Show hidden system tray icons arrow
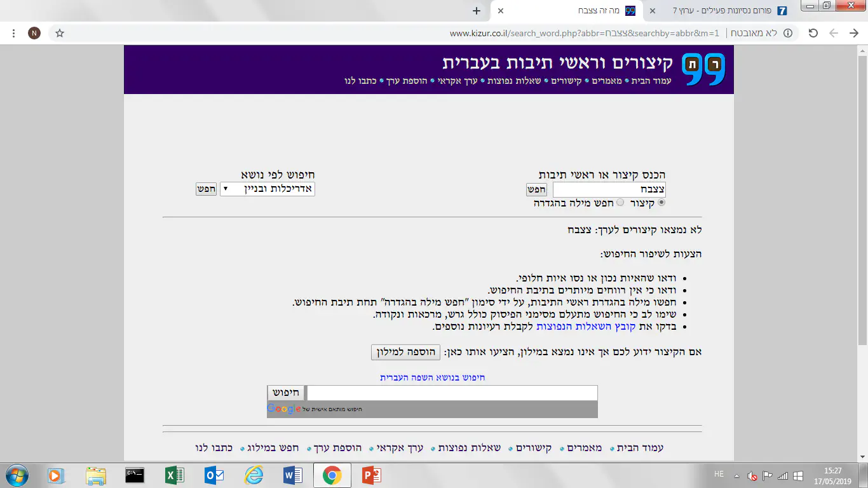 coord(736,475)
